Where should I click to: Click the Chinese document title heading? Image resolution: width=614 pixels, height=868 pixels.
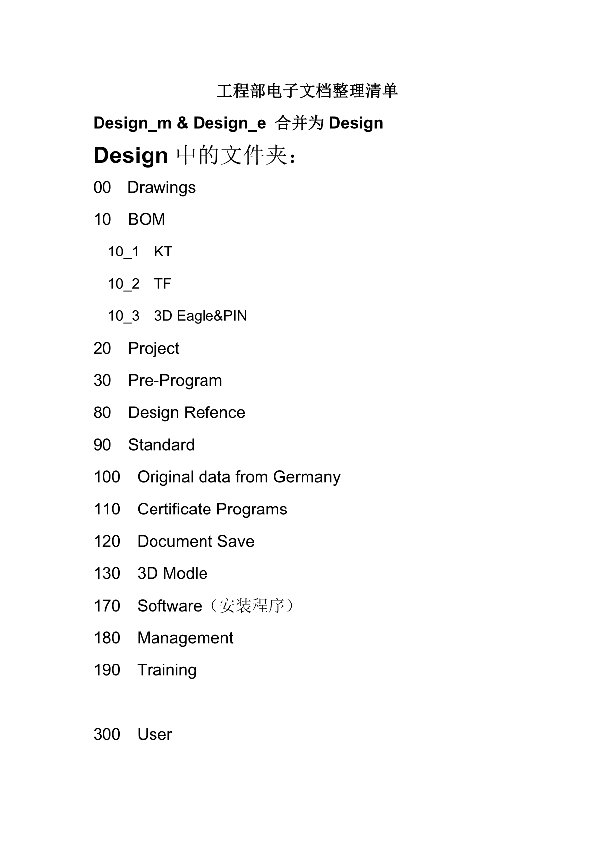(307, 91)
